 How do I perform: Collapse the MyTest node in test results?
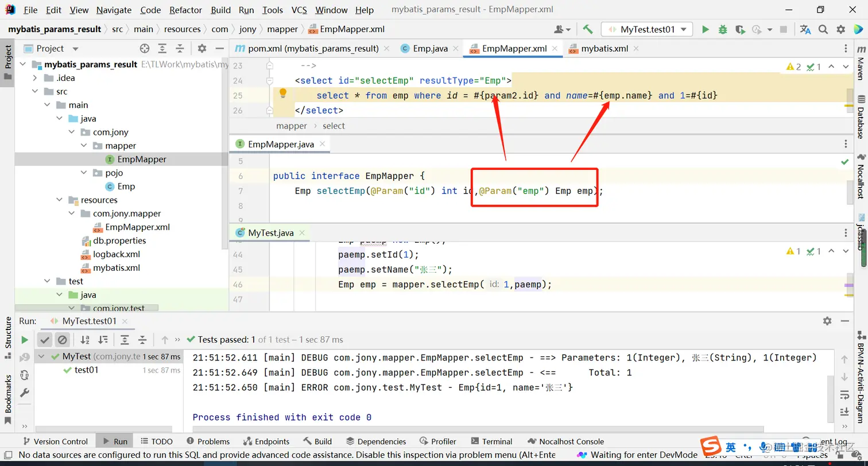coord(42,356)
